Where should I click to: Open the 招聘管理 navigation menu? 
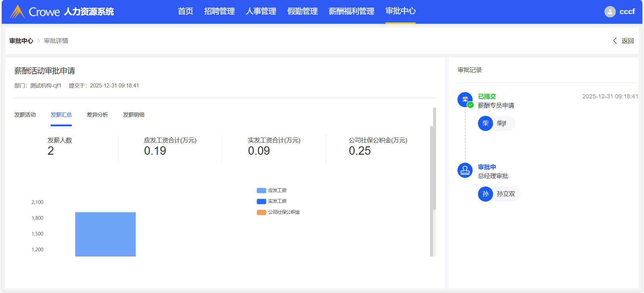click(x=219, y=11)
